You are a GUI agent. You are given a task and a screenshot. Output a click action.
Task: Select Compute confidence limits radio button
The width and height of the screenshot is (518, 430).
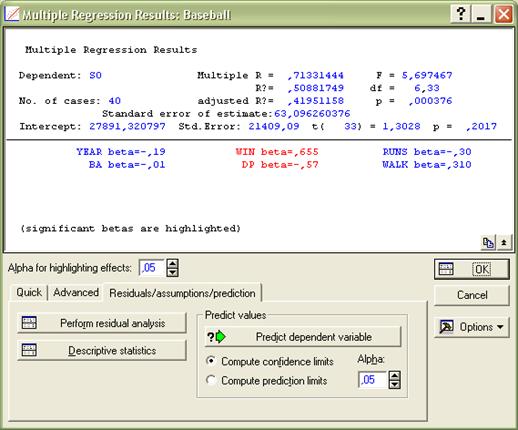point(211,361)
